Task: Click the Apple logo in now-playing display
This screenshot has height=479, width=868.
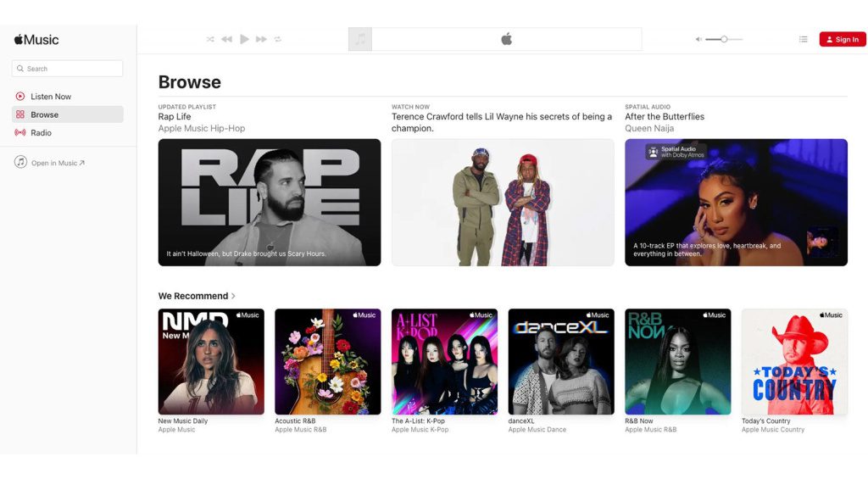Action: (507, 39)
